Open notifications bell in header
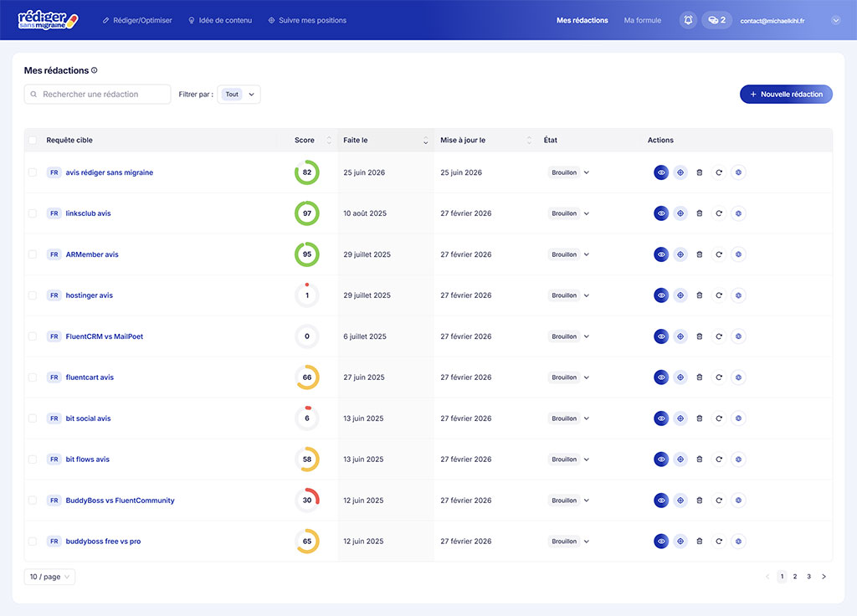Image resolution: width=857 pixels, height=616 pixels. (x=688, y=20)
